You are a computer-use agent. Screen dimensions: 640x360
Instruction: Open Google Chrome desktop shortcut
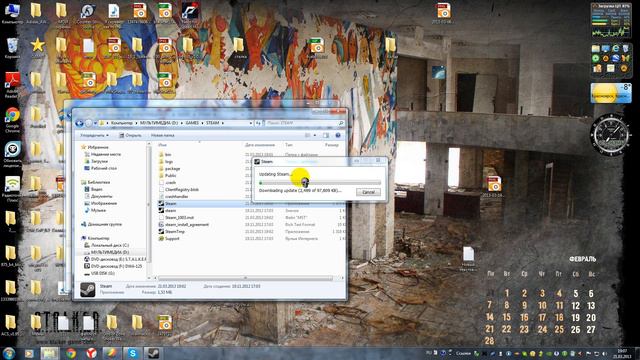(x=12, y=120)
